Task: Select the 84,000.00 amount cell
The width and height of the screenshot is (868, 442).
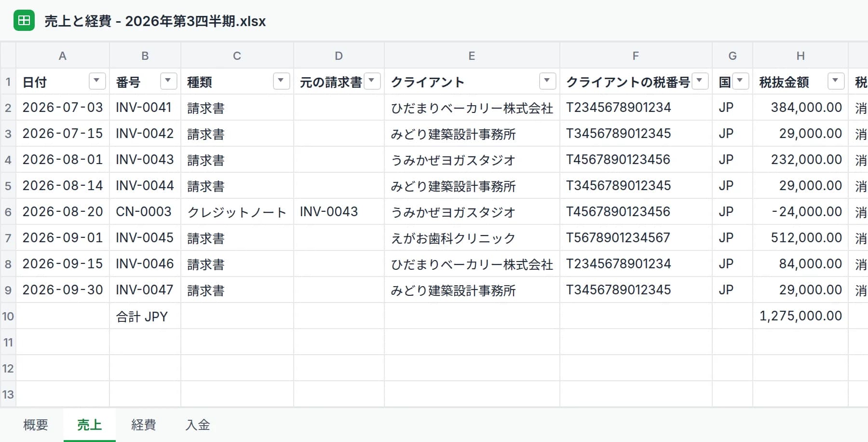Action: 800,263
